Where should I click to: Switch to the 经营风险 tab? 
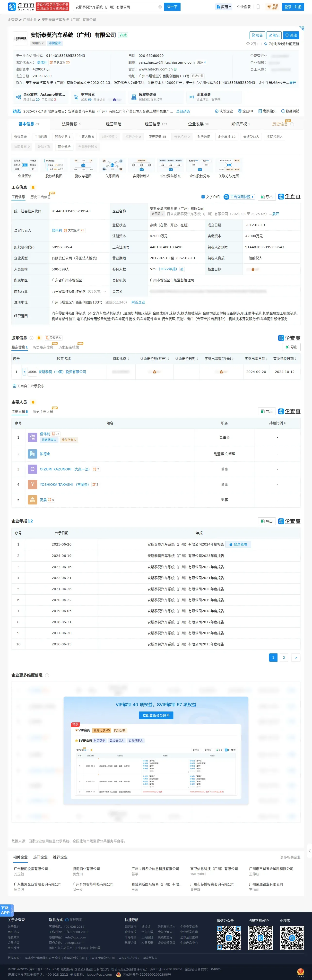click(113, 124)
